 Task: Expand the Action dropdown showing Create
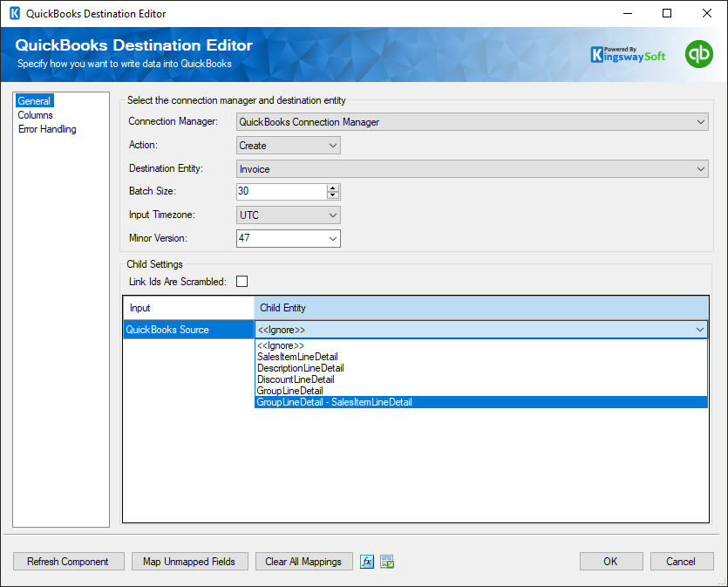click(x=289, y=146)
